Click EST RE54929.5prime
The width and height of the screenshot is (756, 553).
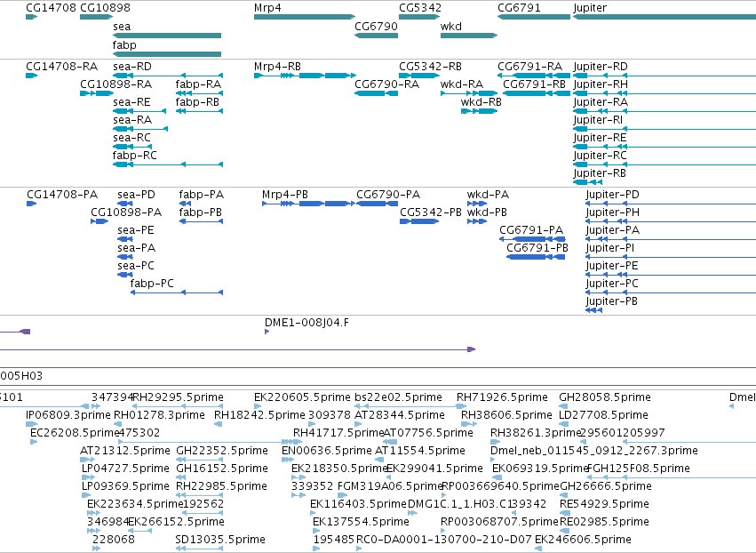click(604, 504)
